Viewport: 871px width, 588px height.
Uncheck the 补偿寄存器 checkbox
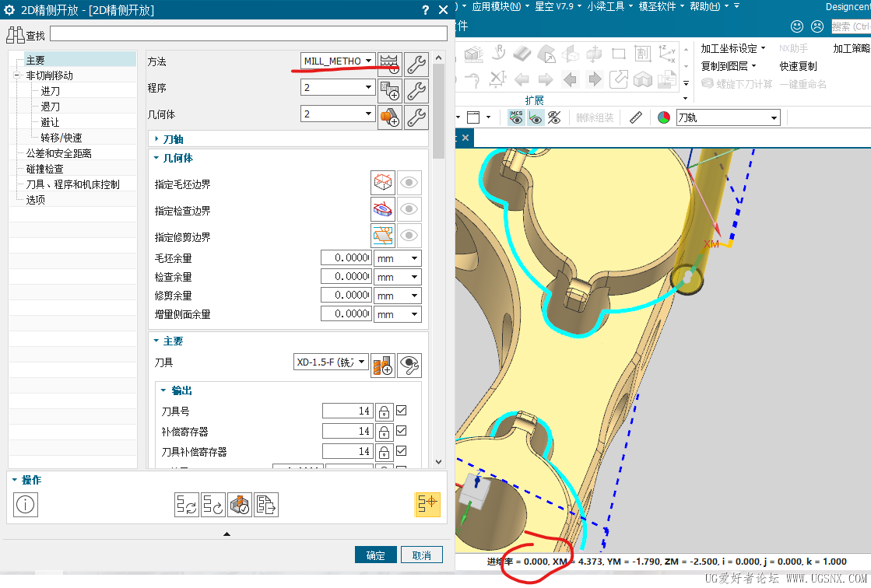tap(402, 430)
